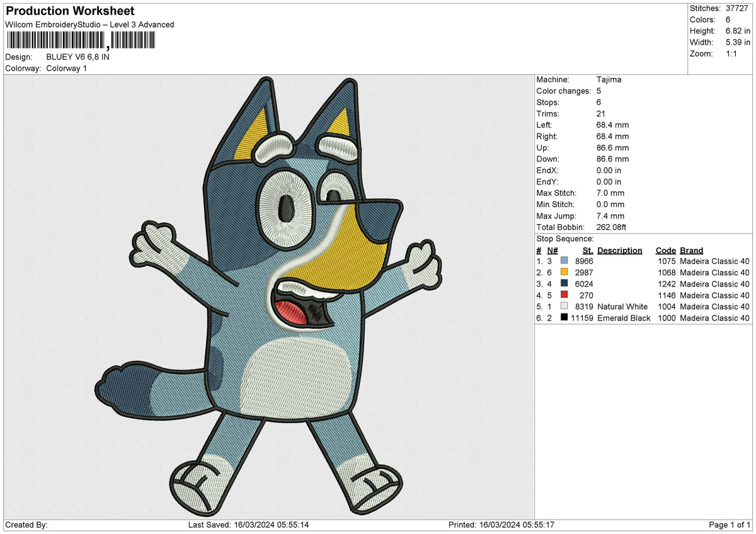This screenshot has width=756, height=534.
Task: Click the Width value 5.39 in
Action: (x=738, y=42)
